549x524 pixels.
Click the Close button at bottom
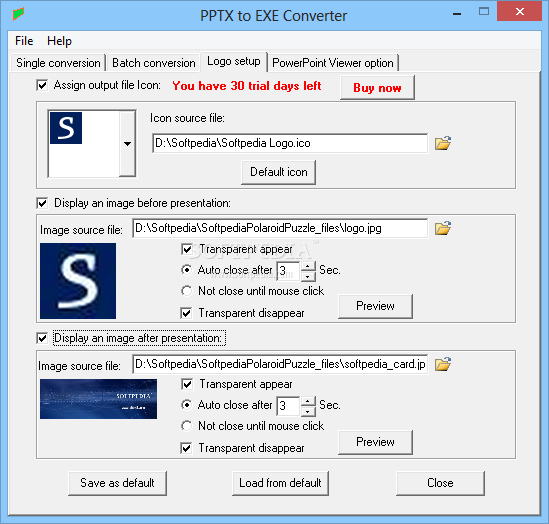440,483
